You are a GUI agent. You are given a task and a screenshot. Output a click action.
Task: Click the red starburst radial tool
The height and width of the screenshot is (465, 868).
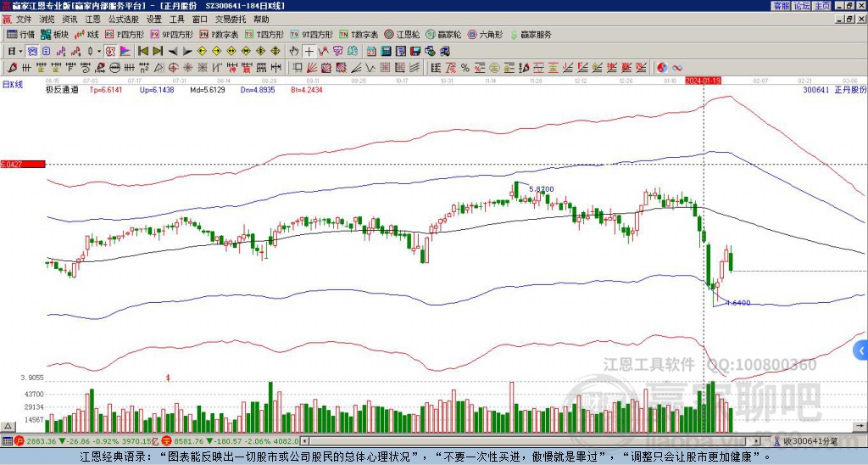(x=187, y=68)
